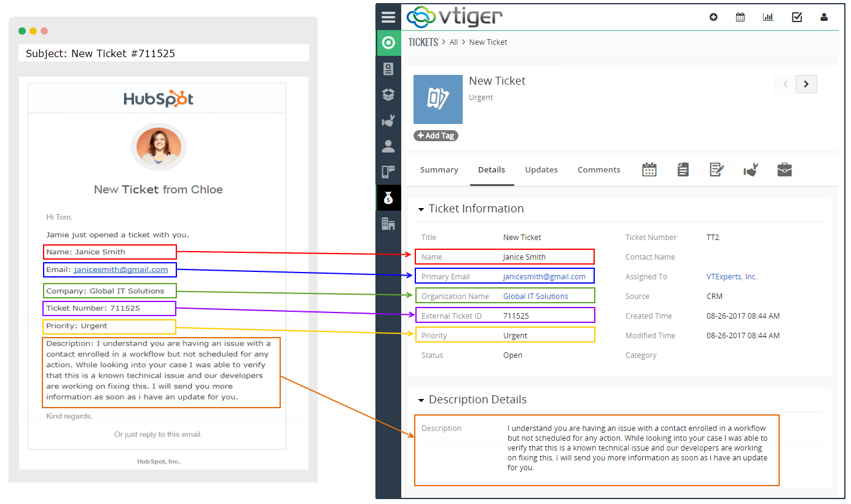This screenshot has height=504, width=851.
Task: Click the External Ticket ID value 711525
Action: (516, 316)
